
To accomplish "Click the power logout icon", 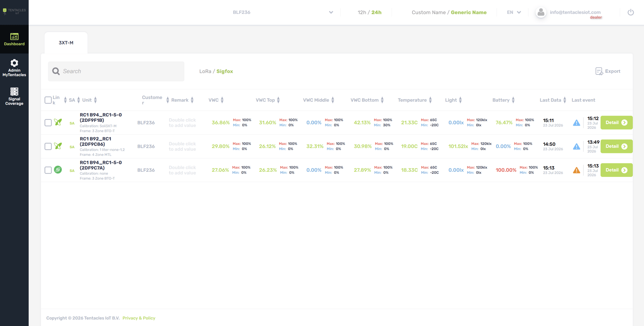I will (630, 12).
